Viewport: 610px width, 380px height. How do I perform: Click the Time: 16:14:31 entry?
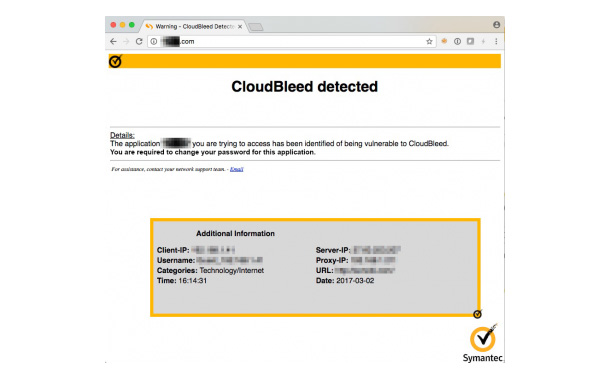tap(182, 280)
